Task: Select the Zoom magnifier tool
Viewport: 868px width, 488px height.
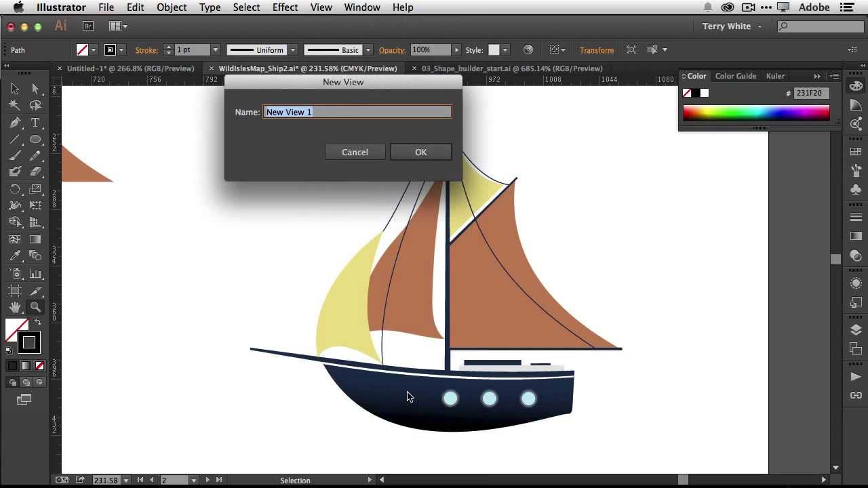Action: click(x=35, y=307)
